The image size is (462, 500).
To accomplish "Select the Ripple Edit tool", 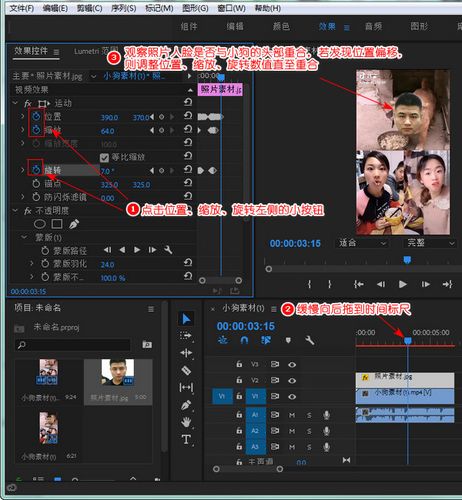I will point(186,353).
